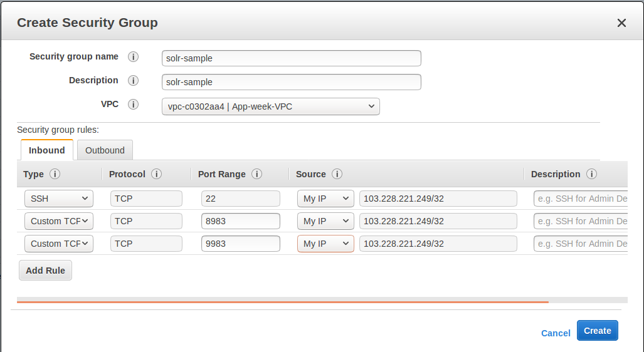Open Source dropdown for port 8983 rule

point(325,221)
